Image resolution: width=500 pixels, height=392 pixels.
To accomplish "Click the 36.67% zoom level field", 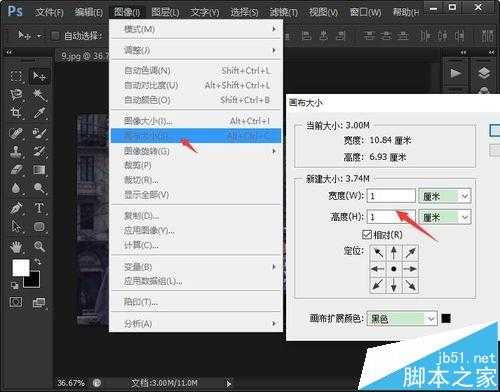I will pos(71,383).
